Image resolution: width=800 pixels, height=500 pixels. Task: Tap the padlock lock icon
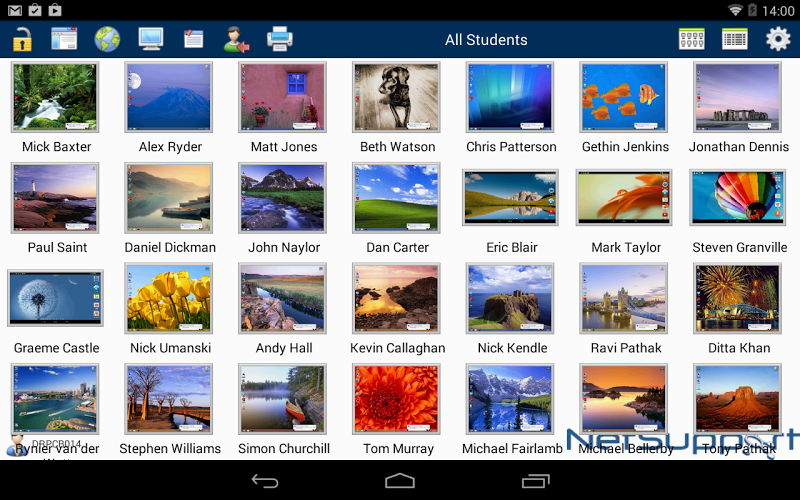tap(22, 40)
